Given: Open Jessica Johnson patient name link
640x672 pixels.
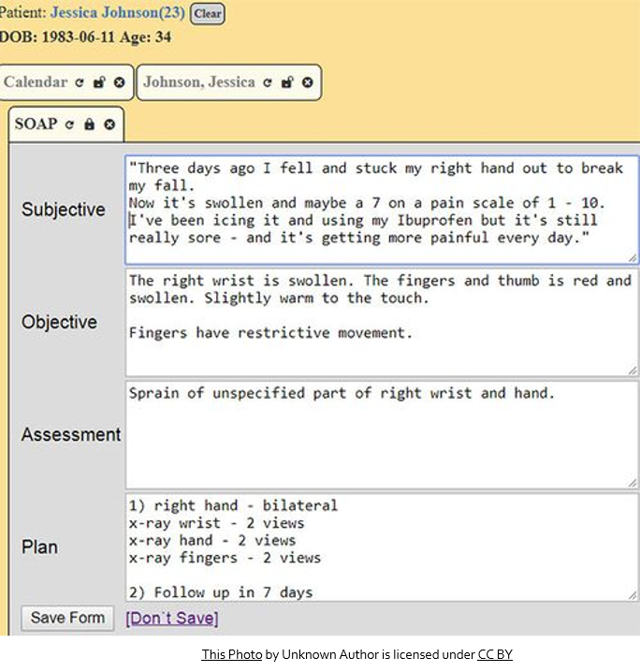Looking at the screenshot, I should click(118, 13).
